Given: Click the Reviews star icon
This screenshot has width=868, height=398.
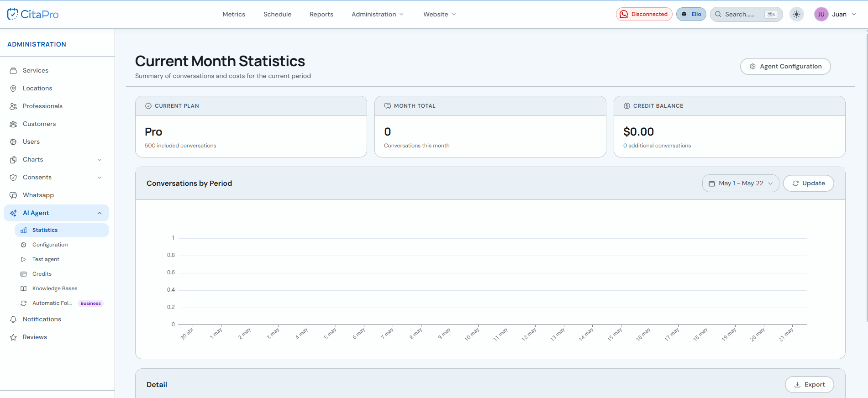Looking at the screenshot, I should pyautogui.click(x=13, y=337).
